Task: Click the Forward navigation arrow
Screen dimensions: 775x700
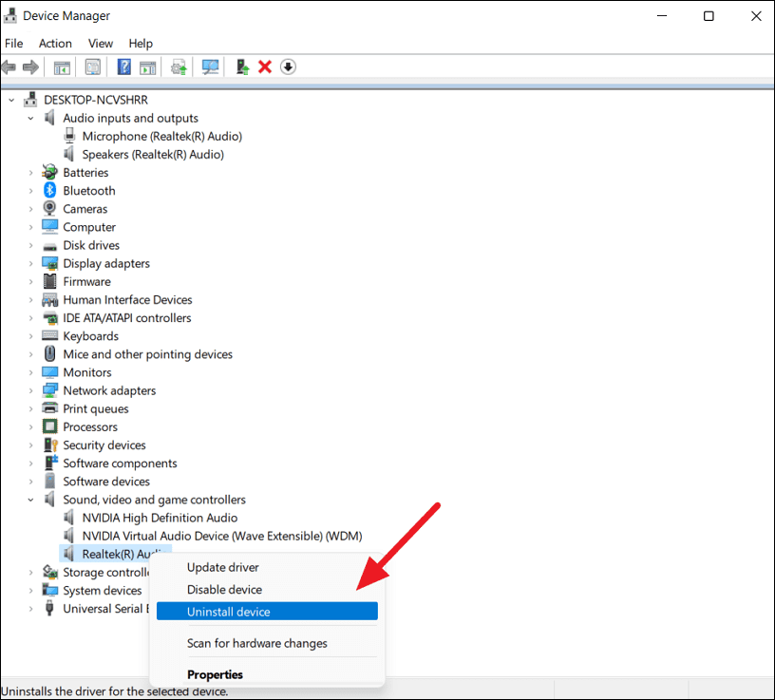Action: point(31,66)
